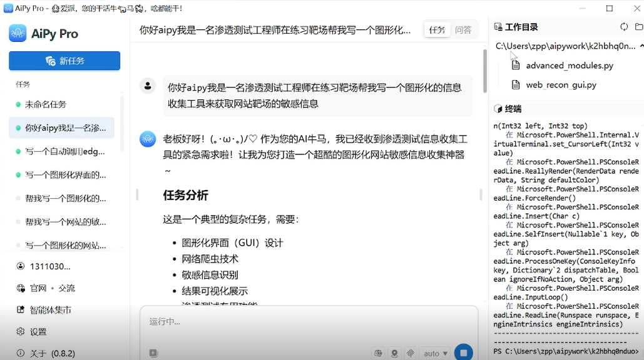Click the globe icon beside 官网

(20, 288)
